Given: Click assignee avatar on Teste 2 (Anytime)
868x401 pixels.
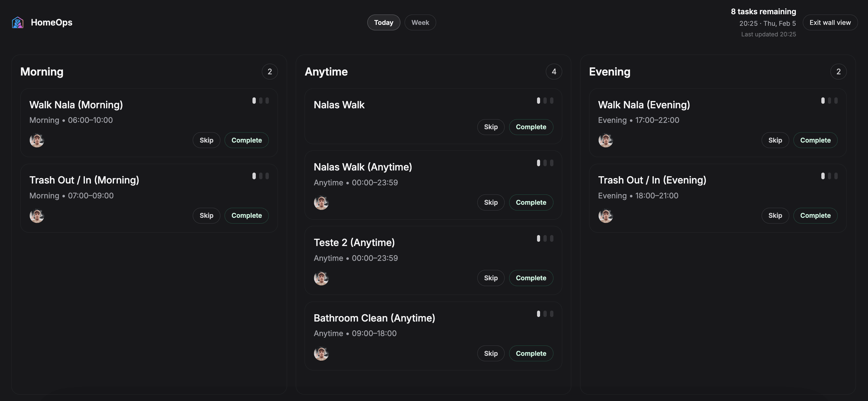Looking at the screenshot, I should 321,278.
